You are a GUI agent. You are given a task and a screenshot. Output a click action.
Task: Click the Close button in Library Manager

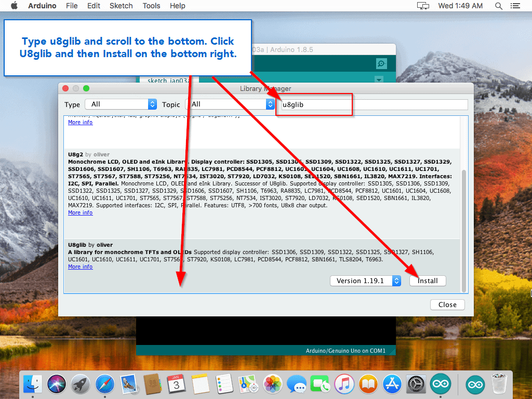tap(447, 304)
